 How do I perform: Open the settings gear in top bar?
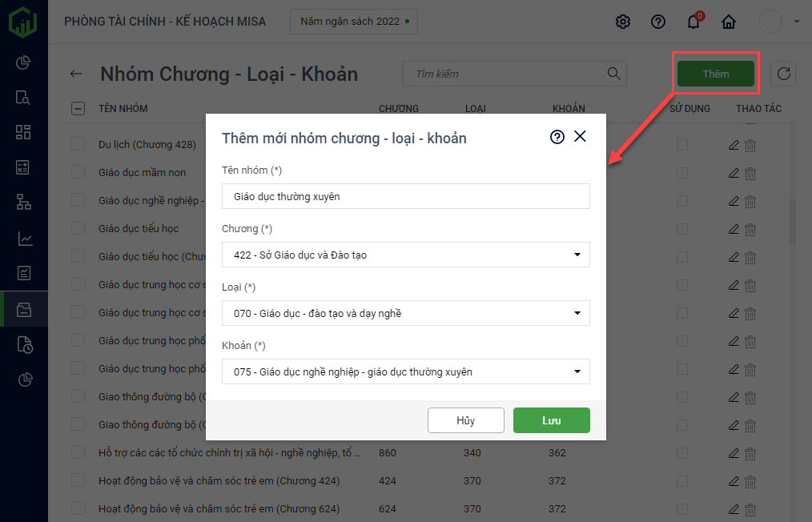pos(623,22)
